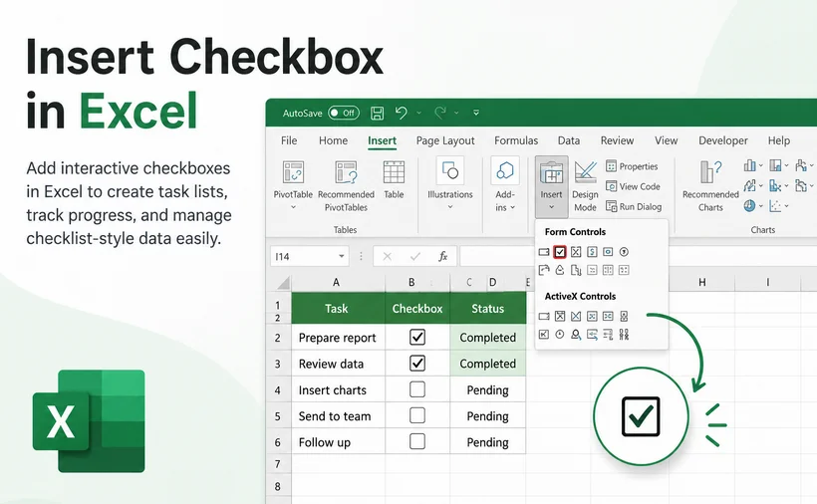Select the Check Box form control

click(x=560, y=252)
